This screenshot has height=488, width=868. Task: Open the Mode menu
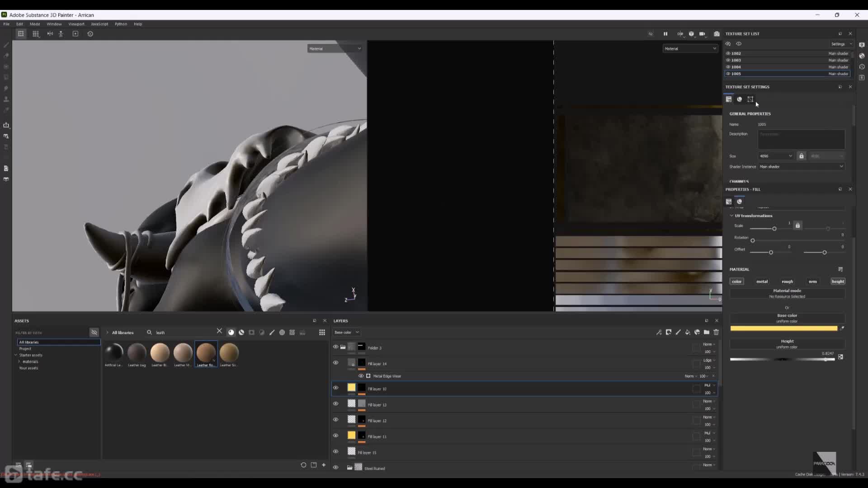point(35,24)
